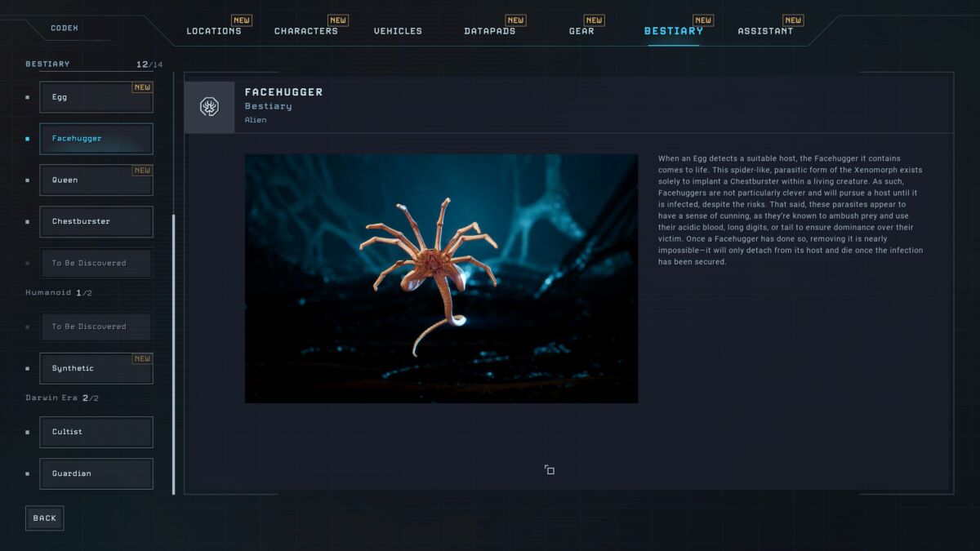
Task: Click the bullet marker beside Egg entry
Action: click(28, 97)
